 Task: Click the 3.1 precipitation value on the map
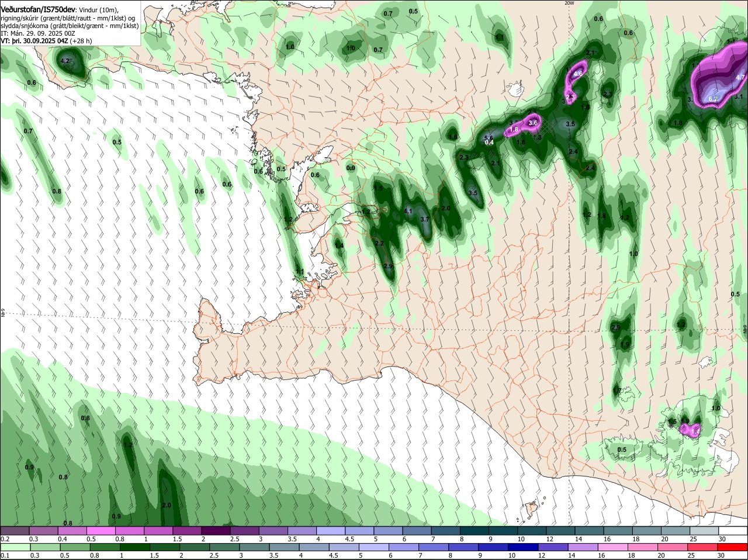[739, 96]
